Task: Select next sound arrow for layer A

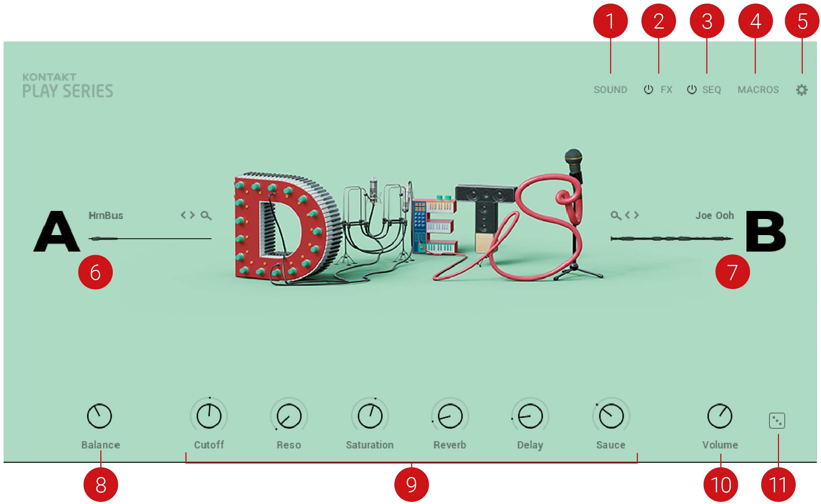Action: [x=192, y=215]
